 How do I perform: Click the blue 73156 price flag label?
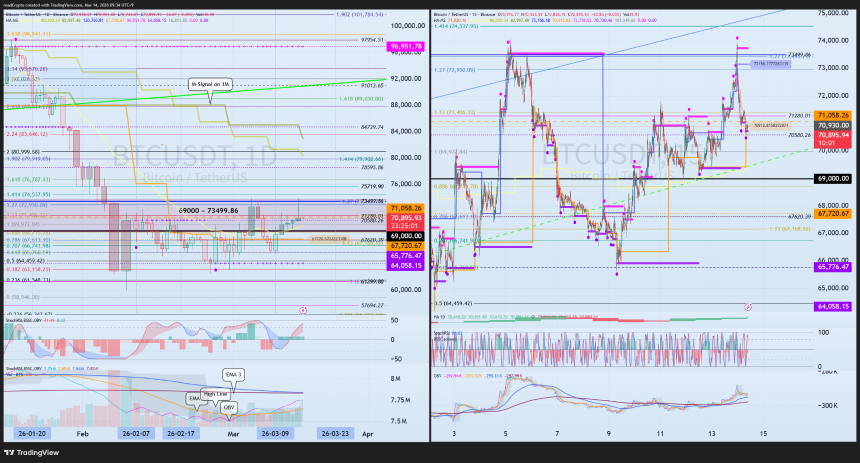(x=771, y=64)
